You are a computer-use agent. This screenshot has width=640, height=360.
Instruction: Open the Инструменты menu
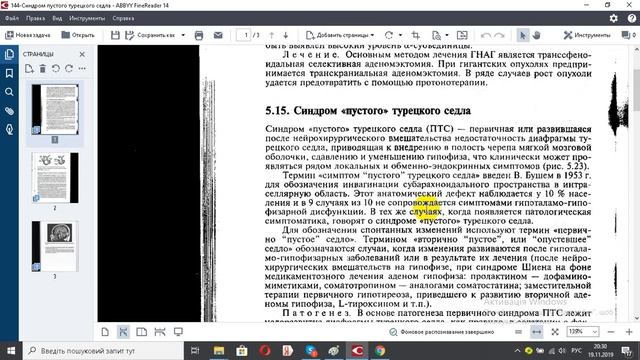87,18
